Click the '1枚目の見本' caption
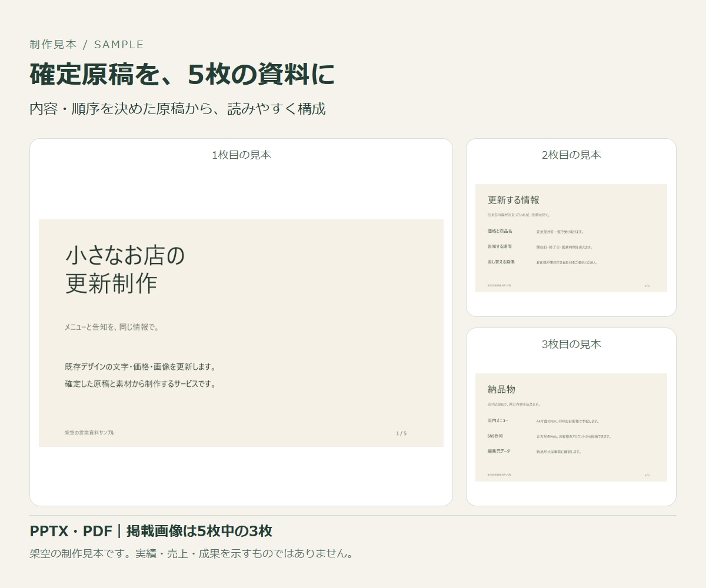Screen dimensions: 706x588 pos(241,155)
